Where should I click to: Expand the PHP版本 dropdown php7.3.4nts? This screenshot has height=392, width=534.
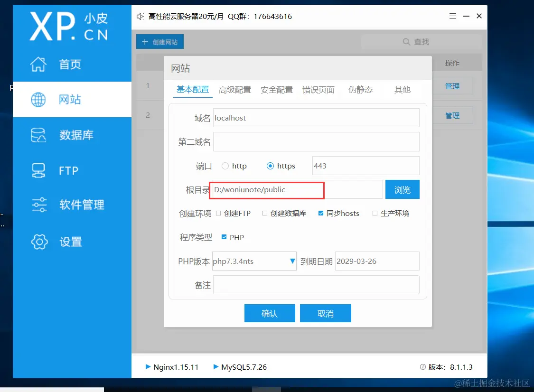click(254, 261)
